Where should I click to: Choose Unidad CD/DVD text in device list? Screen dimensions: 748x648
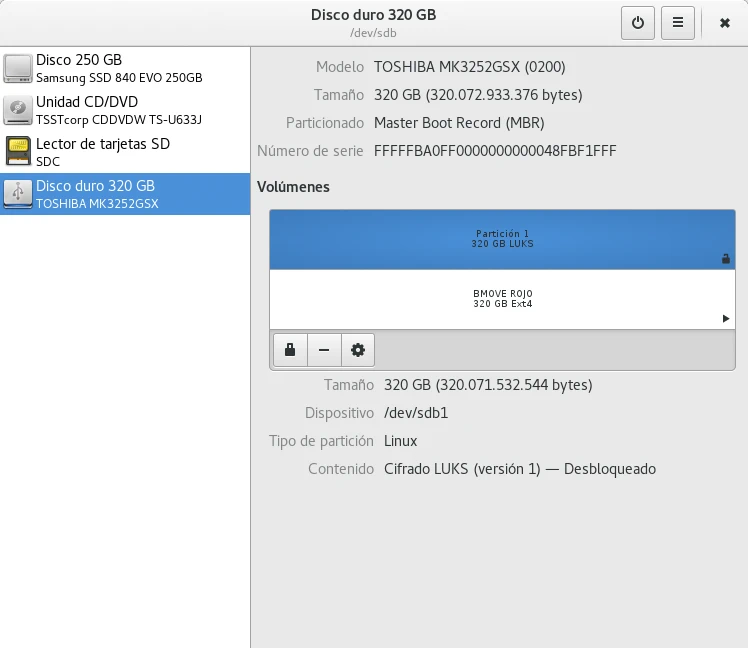[x=87, y=102]
